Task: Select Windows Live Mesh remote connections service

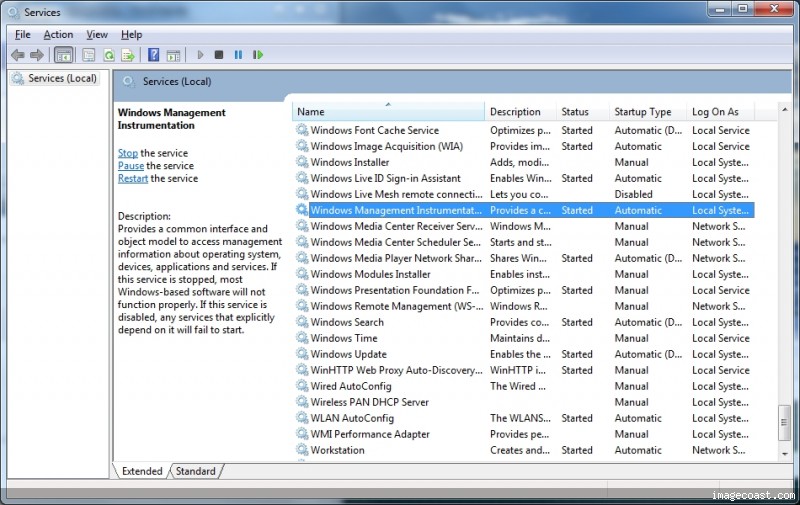Action: [x=523, y=194]
